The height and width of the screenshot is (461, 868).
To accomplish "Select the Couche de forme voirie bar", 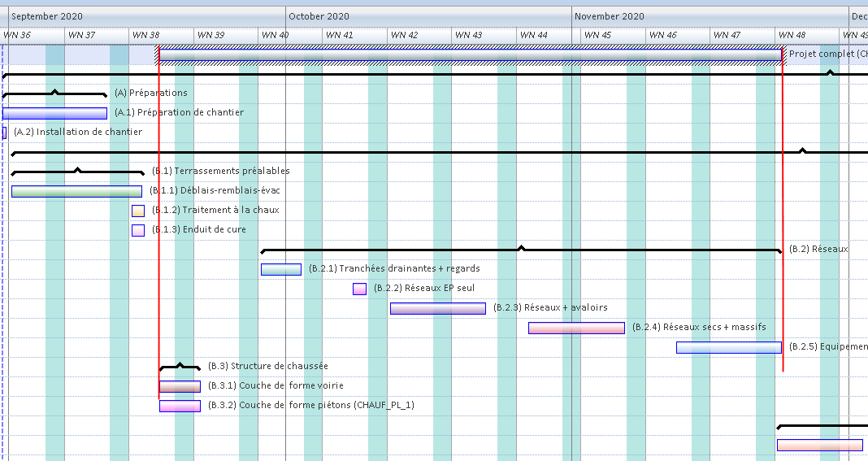I will 180,386.
